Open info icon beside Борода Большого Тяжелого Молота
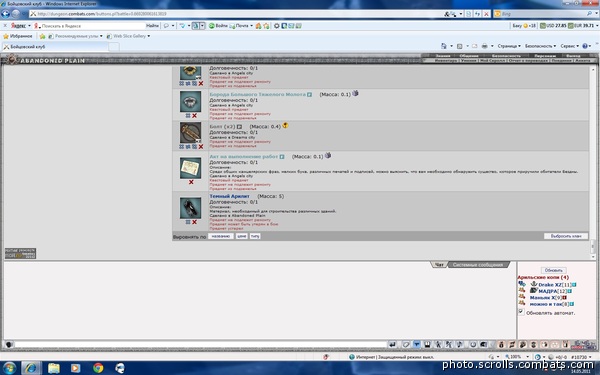This screenshot has width=600, height=375. (309, 95)
